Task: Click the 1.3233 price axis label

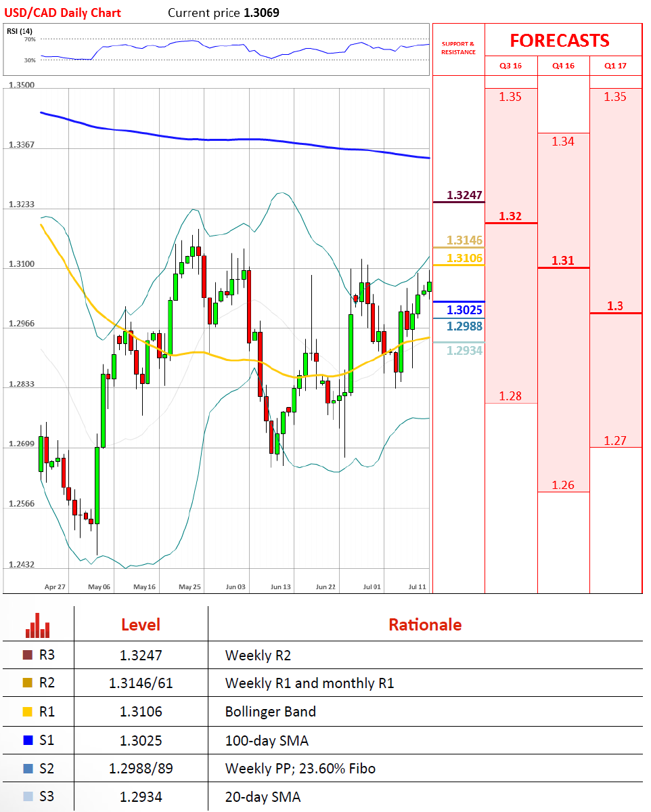Action: tap(22, 205)
